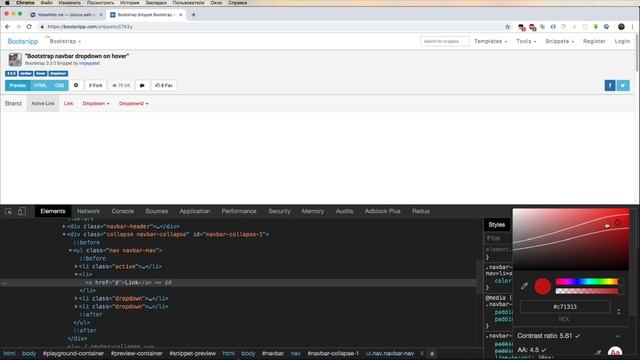This screenshot has height=360, width=640.
Task: Open the Dropdown2 menu in preview navbar
Action: pos(133,104)
